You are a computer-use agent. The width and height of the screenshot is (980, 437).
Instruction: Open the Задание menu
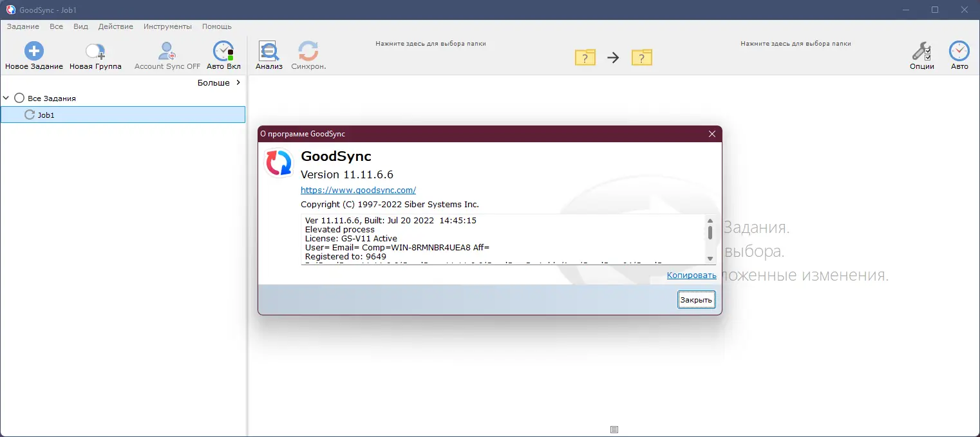[23, 26]
